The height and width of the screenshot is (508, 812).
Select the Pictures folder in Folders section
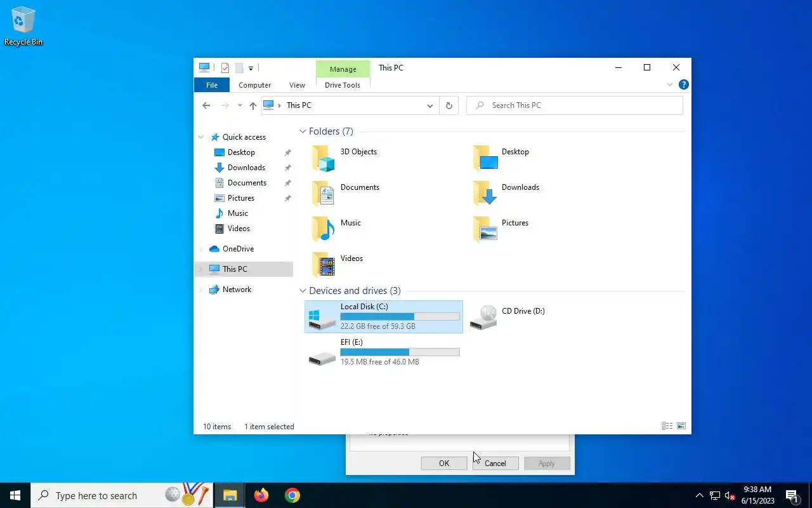click(x=486, y=230)
